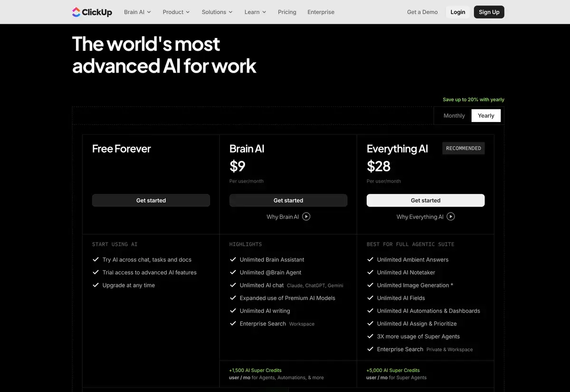Screen dimensions: 570x392
Task: Click checkmark beside Try AI across chat, tasks and docs
Action: click(95, 260)
